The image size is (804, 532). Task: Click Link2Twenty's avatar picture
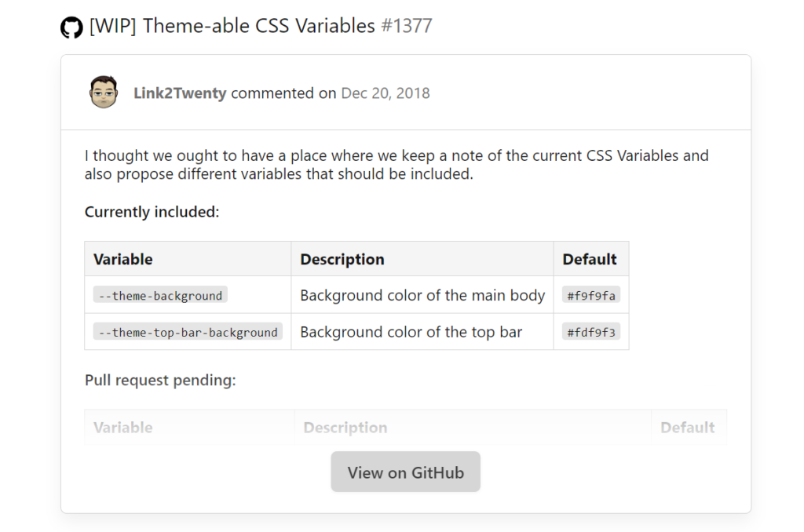click(x=104, y=93)
